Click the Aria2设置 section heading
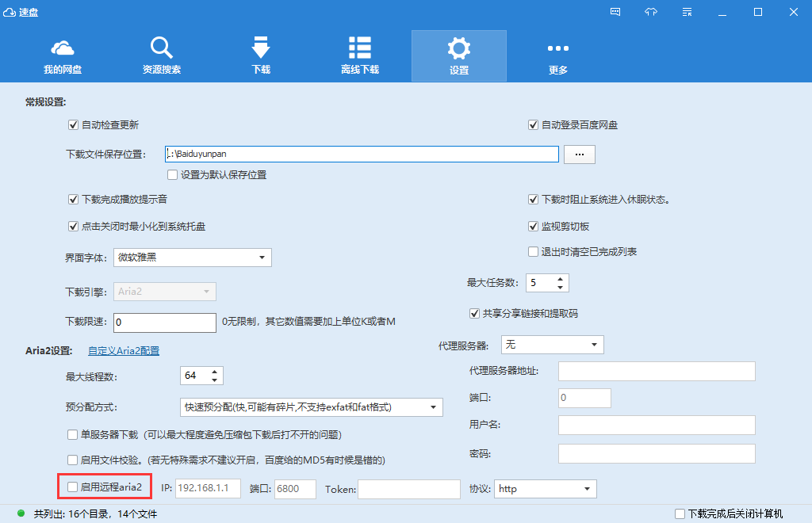The height and width of the screenshot is (523, 812). tap(48, 351)
